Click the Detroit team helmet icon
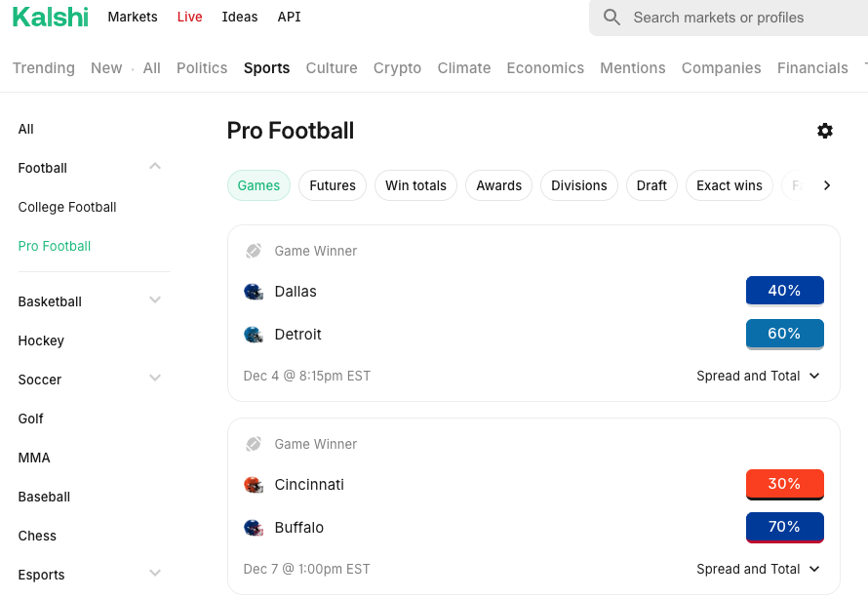Screen dimensions: 868x599 point(254,334)
